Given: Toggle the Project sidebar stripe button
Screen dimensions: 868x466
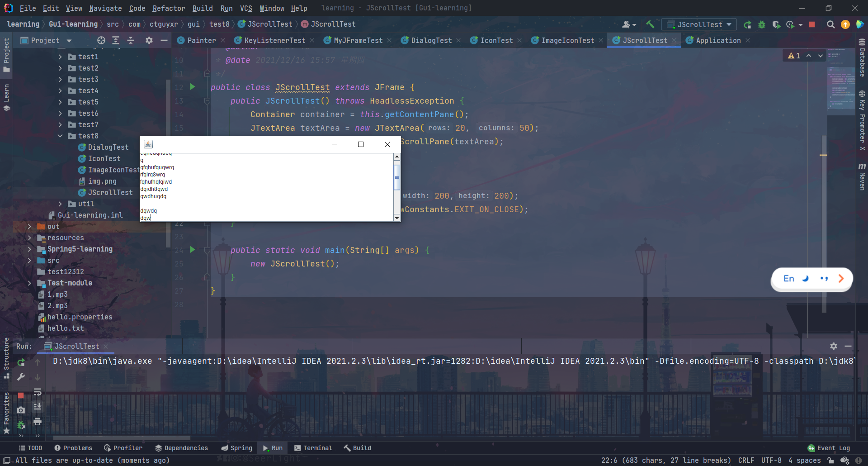Looking at the screenshot, I should pyautogui.click(x=6, y=55).
